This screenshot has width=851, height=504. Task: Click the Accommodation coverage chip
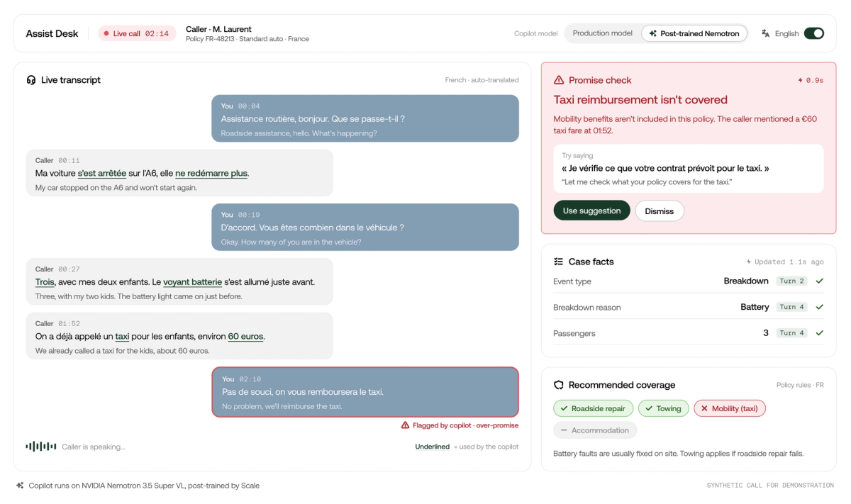[x=595, y=430]
